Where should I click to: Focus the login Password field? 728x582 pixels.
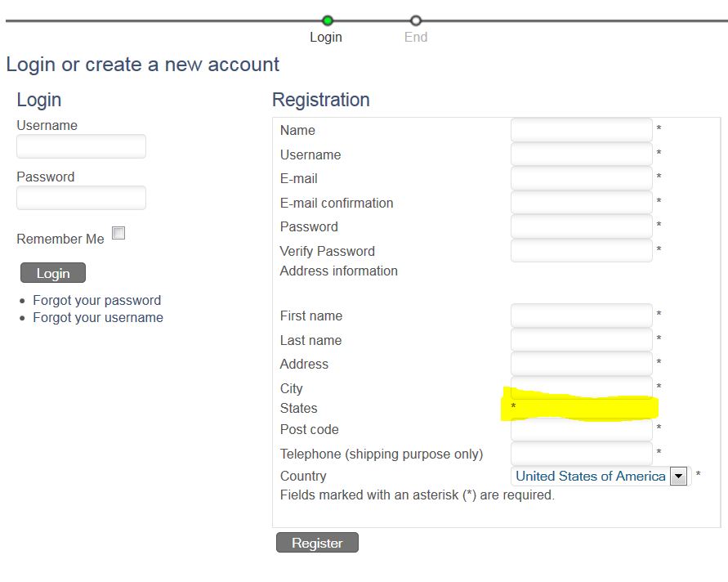pos(81,198)
